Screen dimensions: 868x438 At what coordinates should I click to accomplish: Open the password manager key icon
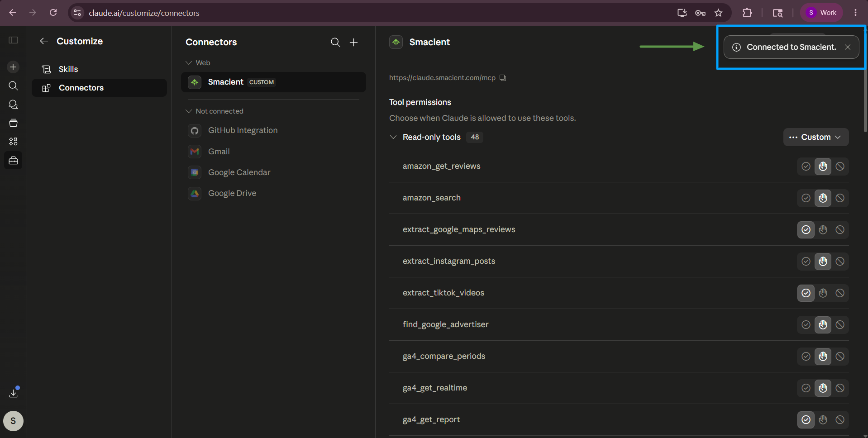pyautogui.click(x=700, y=13)
